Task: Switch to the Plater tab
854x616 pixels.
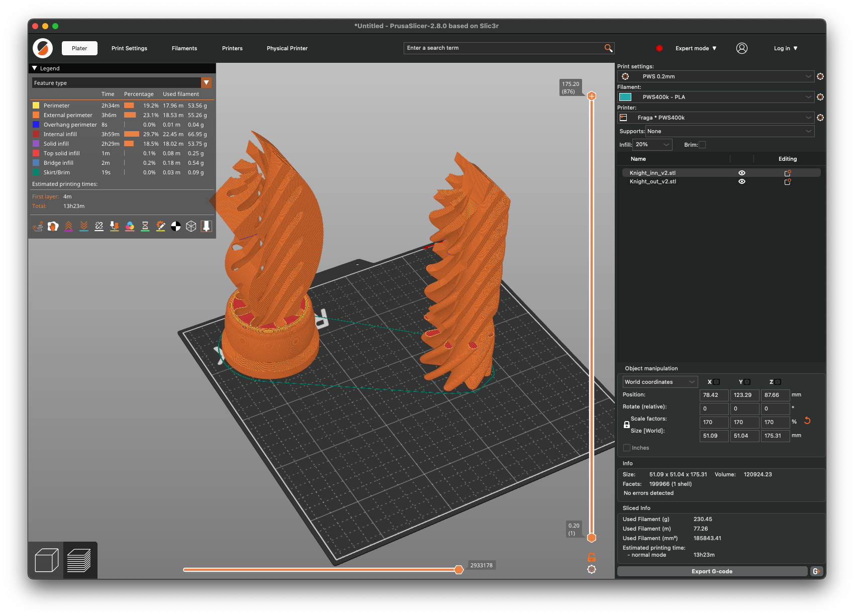Action: [x=79, y=48]
